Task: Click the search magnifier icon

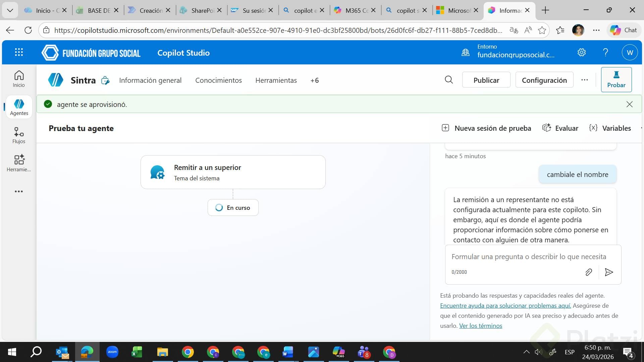Action: pos(449,80)
